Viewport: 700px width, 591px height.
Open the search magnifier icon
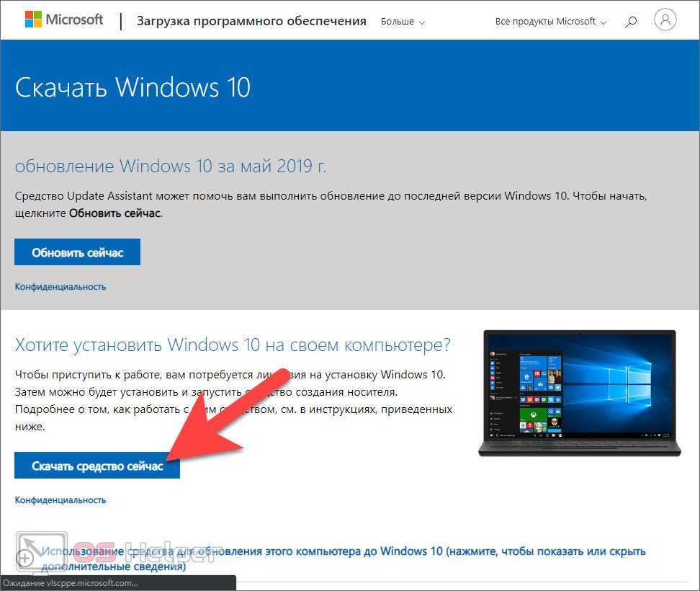[x=631, y=22]
